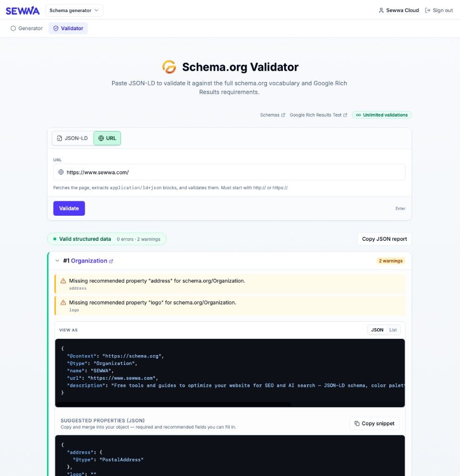Viewport: 460px width, 476px height.
Task: Collapse the #1 Organization result section
Action: 57,261
